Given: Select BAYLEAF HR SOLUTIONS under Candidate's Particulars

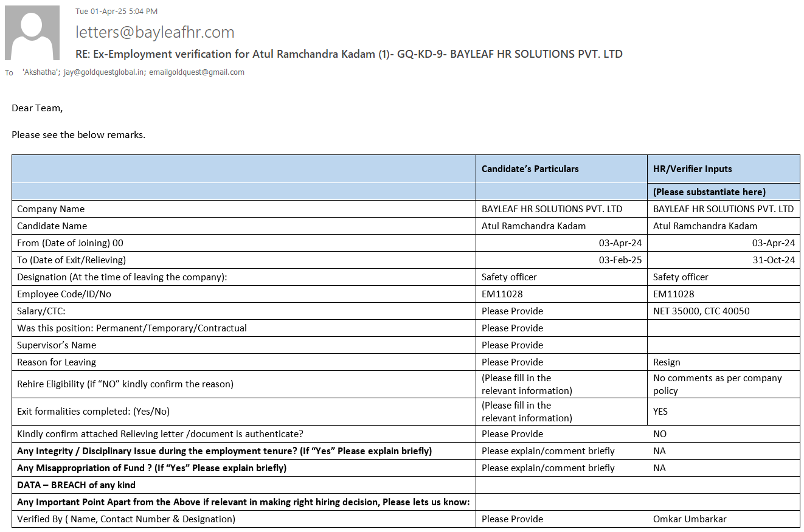Looking at the screenshot, I should pos(552,209).
